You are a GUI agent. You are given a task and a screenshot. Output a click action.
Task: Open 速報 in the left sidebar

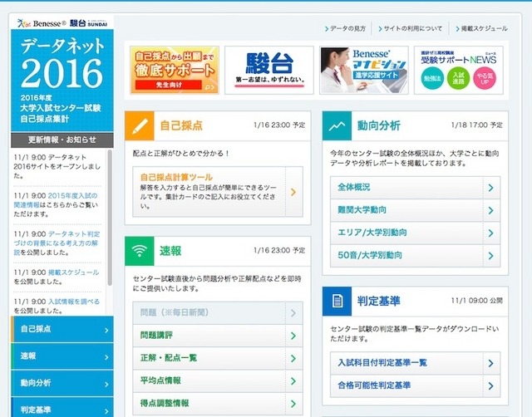coord(62,356)
